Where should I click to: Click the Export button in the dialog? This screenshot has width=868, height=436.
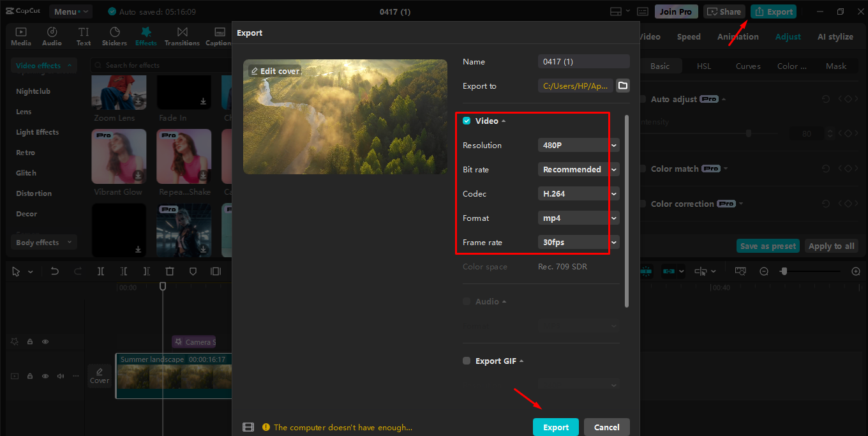coord(555,426)
